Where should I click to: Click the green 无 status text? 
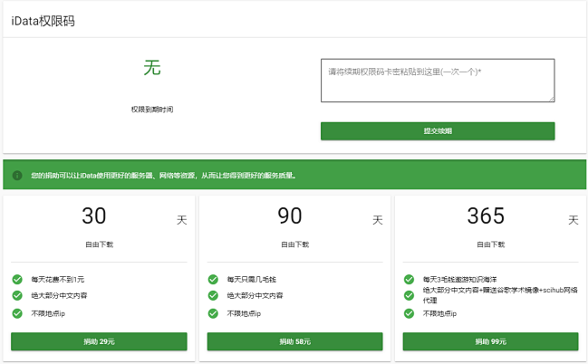click(x=152, y=68)
